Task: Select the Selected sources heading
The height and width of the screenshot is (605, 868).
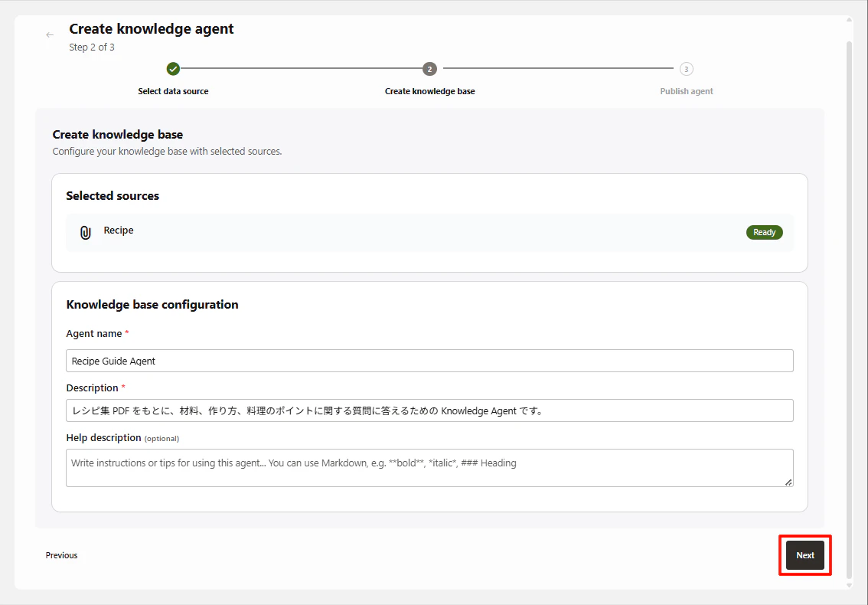Action: (x=113, y=195)
